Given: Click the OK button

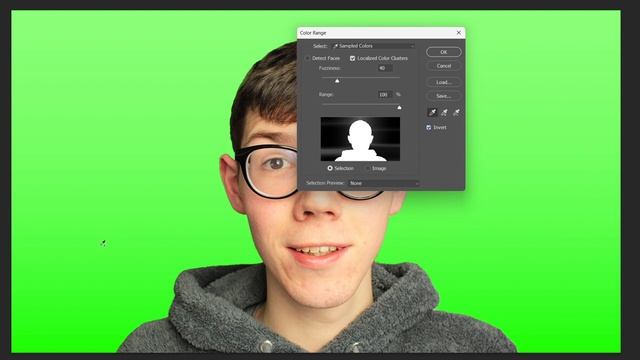Looking at the screenshot, I should coord(444,52).
